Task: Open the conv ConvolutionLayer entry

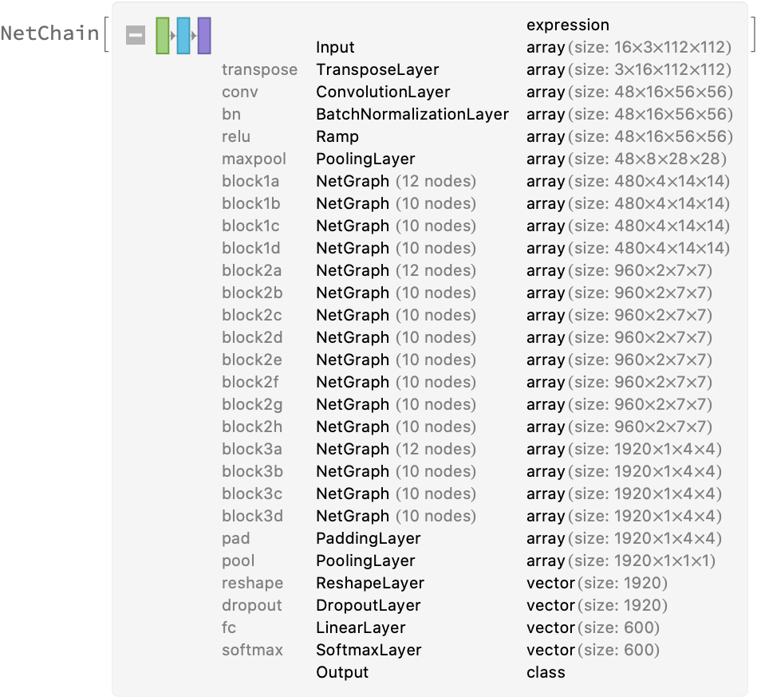Action: click(383, 92)
